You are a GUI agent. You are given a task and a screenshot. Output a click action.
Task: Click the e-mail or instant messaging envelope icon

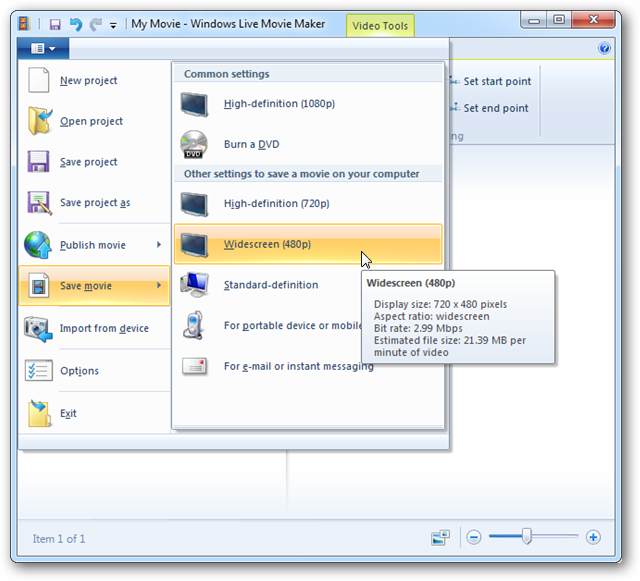(x=195, y=366)
